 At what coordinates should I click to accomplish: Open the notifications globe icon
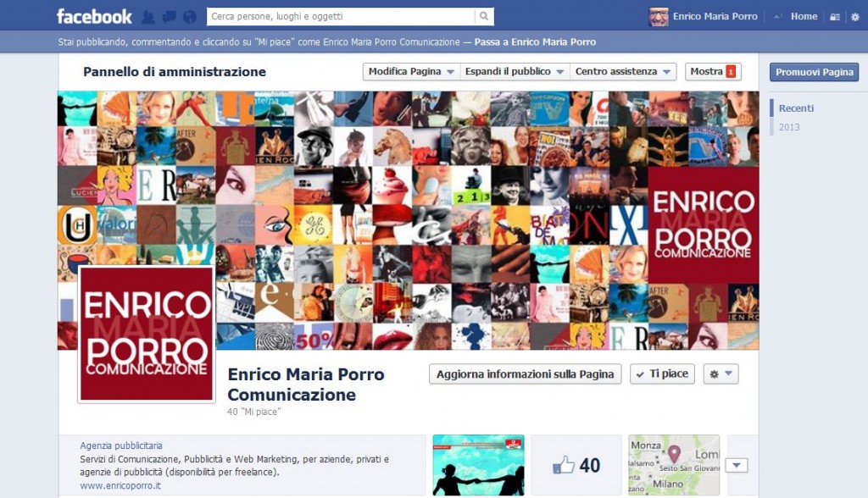point(189,17)
